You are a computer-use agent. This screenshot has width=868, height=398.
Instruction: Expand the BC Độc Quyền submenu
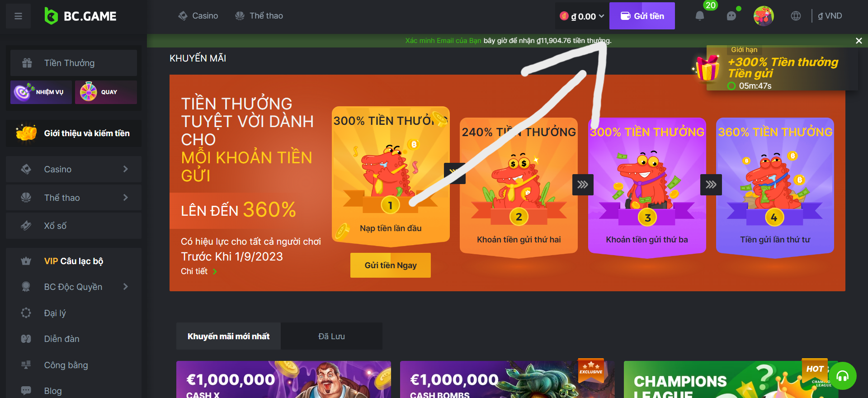pos(74,287)
